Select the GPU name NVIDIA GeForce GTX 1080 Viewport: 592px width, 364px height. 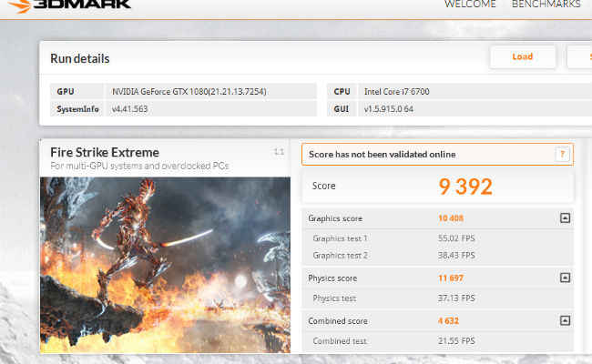point(189,92)
